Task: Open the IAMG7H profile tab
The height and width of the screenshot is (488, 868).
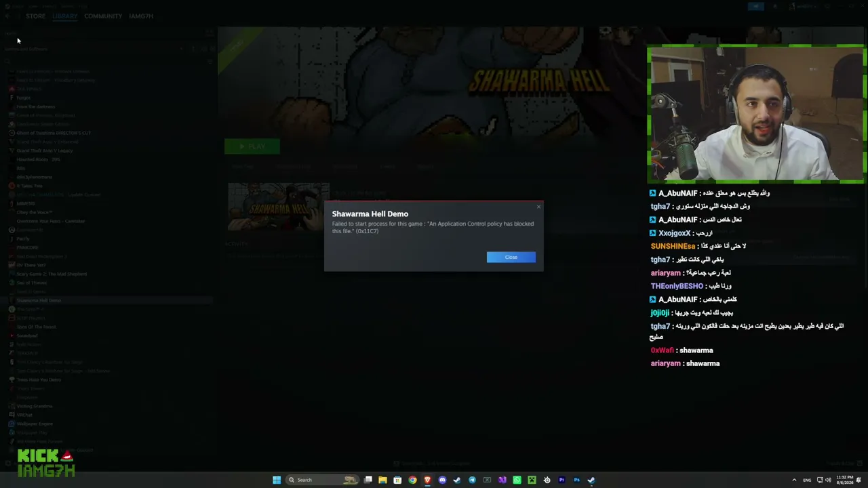Action: click(x=141, y=16)
